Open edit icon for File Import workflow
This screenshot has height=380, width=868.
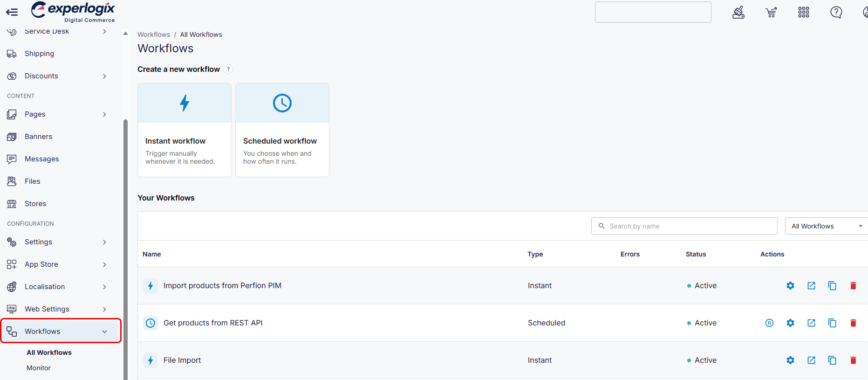pyautogui.click(x=811, y=360)
